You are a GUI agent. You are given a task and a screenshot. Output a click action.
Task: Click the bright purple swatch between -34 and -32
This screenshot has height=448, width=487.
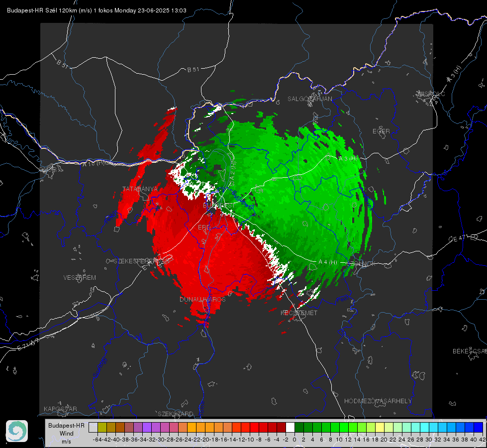click(x=147, y=427)
